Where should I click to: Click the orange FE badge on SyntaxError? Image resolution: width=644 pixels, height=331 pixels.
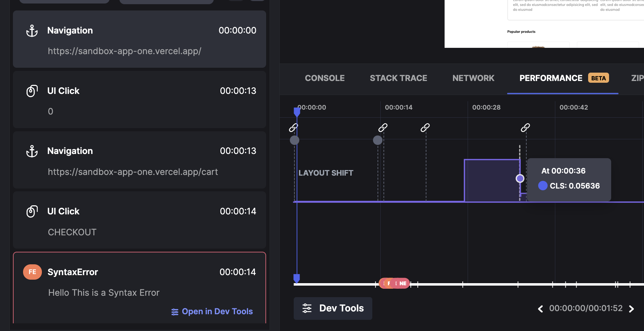(32, 272)
